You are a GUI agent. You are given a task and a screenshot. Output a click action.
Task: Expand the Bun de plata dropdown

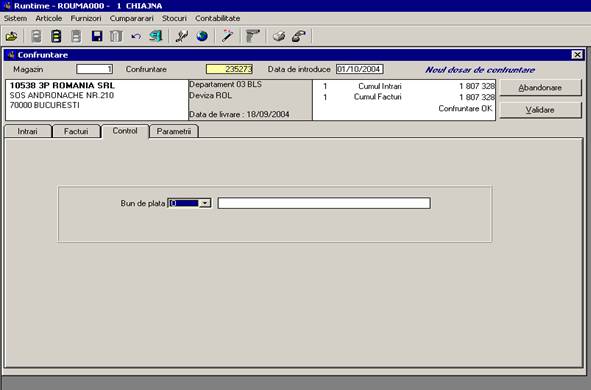(x=205, y=203)
